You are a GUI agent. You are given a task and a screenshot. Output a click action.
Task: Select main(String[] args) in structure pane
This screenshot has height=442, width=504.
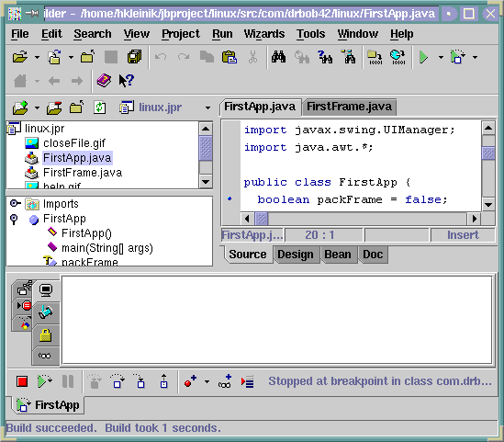coord(107,248)
